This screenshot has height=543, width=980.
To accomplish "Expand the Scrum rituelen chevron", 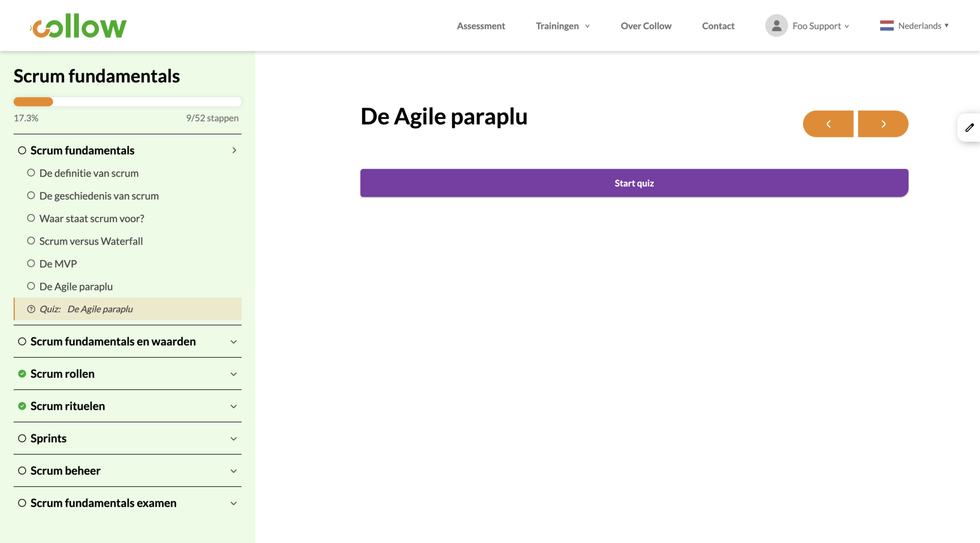I will [x=234, y=406].
